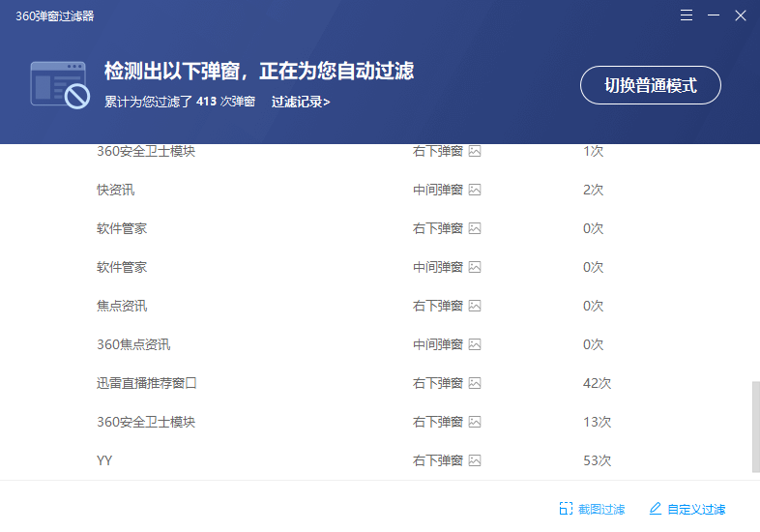Open the main menu in title bar
Screen dimensions: 760x532
(x=687, y=16)
